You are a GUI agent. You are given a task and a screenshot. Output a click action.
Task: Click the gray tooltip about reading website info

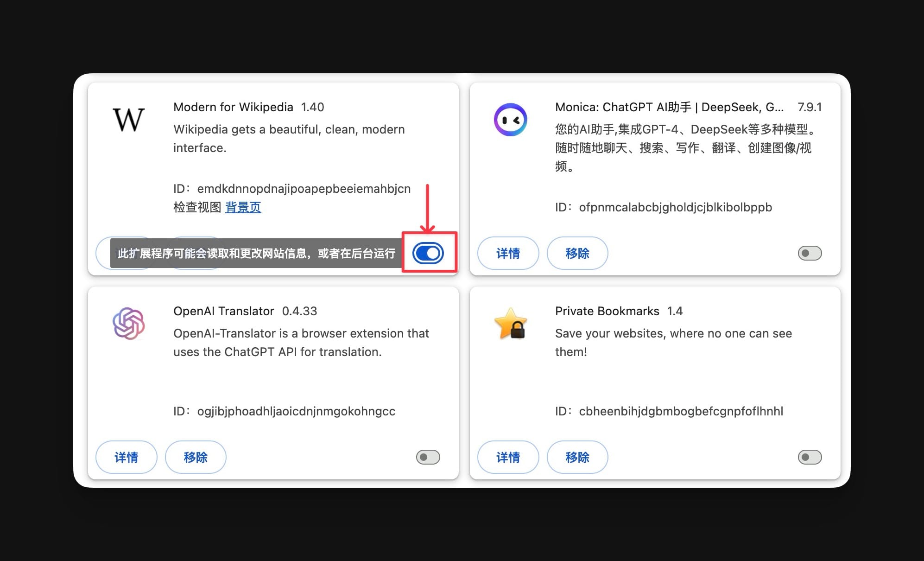256,253
